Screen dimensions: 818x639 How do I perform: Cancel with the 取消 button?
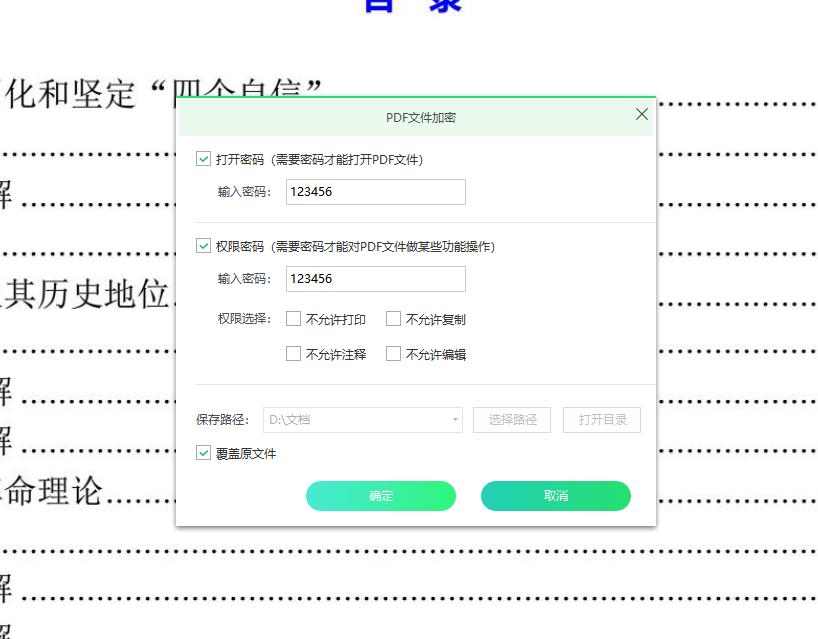pos(556,496)
